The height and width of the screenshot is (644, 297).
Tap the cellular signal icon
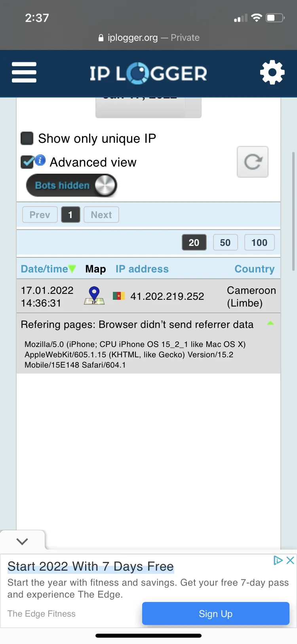pos(240,18)
